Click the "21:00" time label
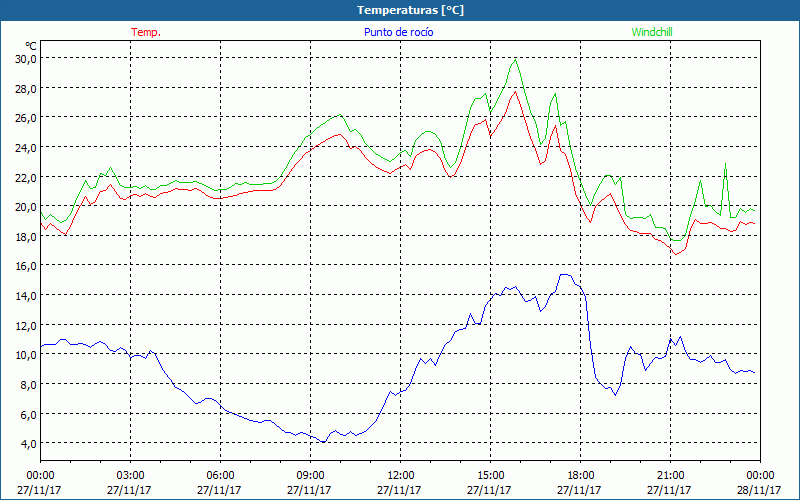 click(670, 476)
